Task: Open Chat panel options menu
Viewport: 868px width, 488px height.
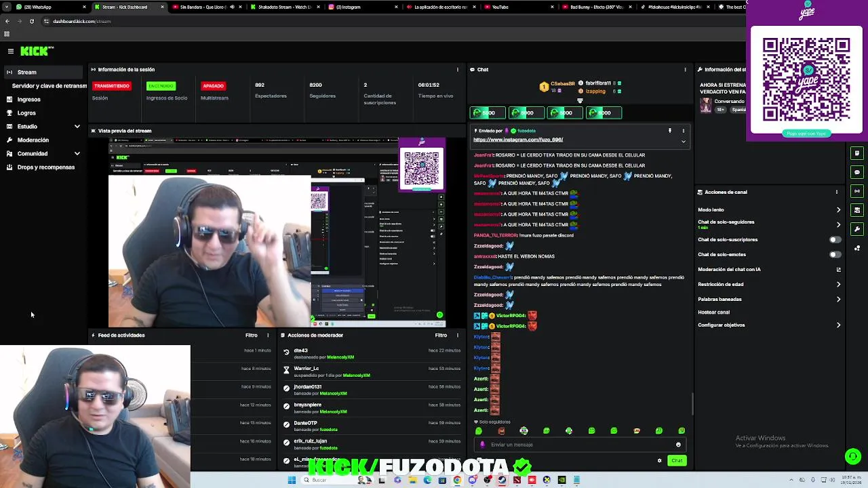Action: tap(685, 69)
